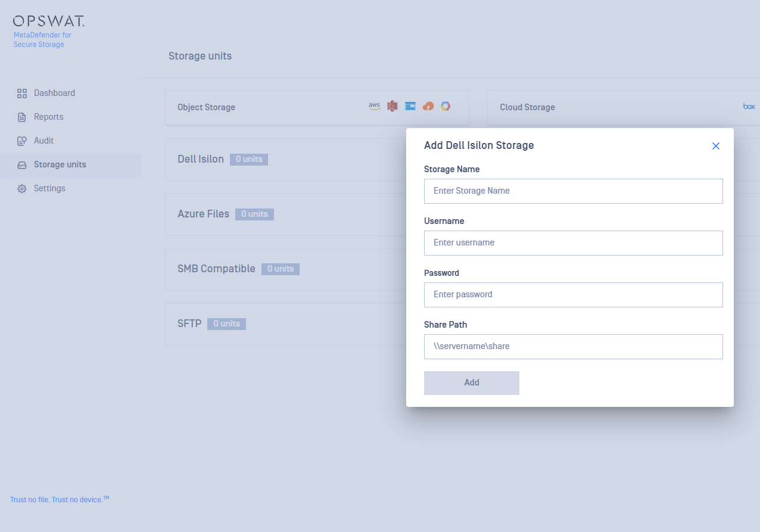Screen dimensions: 760x532
Task: Click the 'Storage Name' field label
Action: point(452,169)
